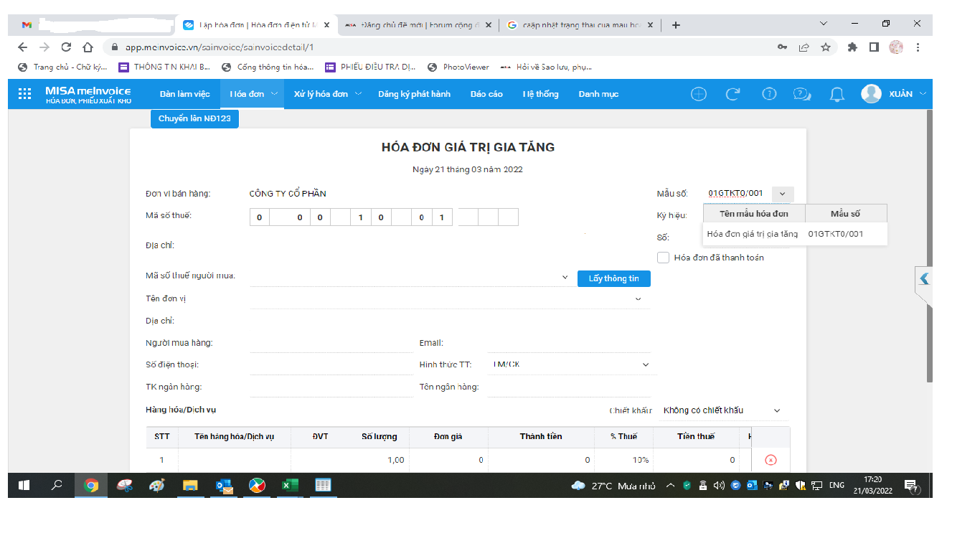Open Windows notification center icon

click(912, 486)
